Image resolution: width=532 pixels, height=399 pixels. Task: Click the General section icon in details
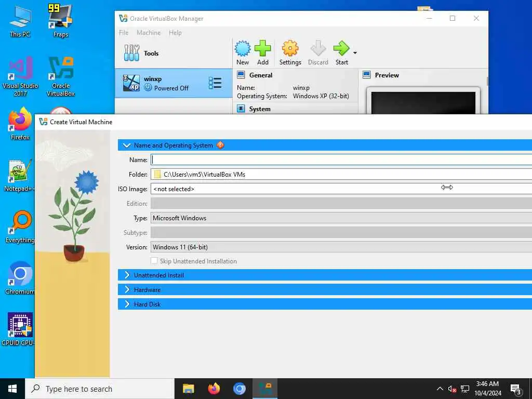tap(241, 75)
